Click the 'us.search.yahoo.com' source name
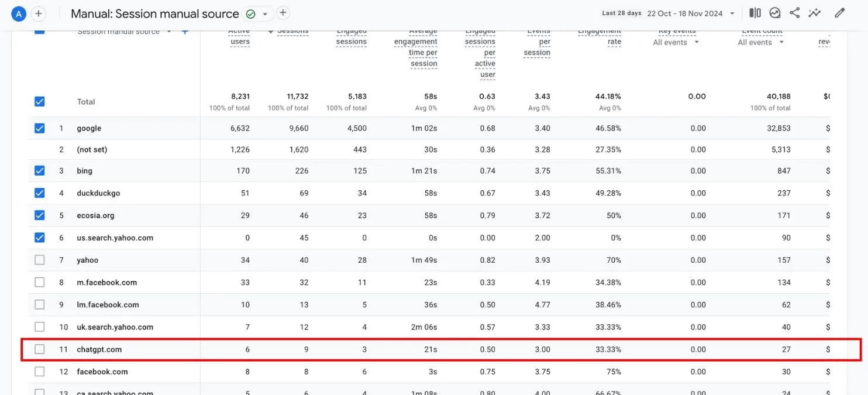The image size is (868, 395). click(x=115, y=238)
